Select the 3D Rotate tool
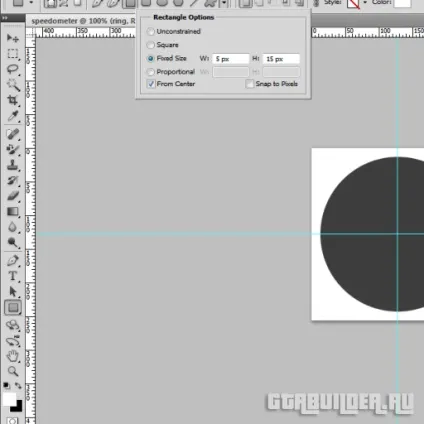This screenshot has height=424, width=424. pos(13,325)
